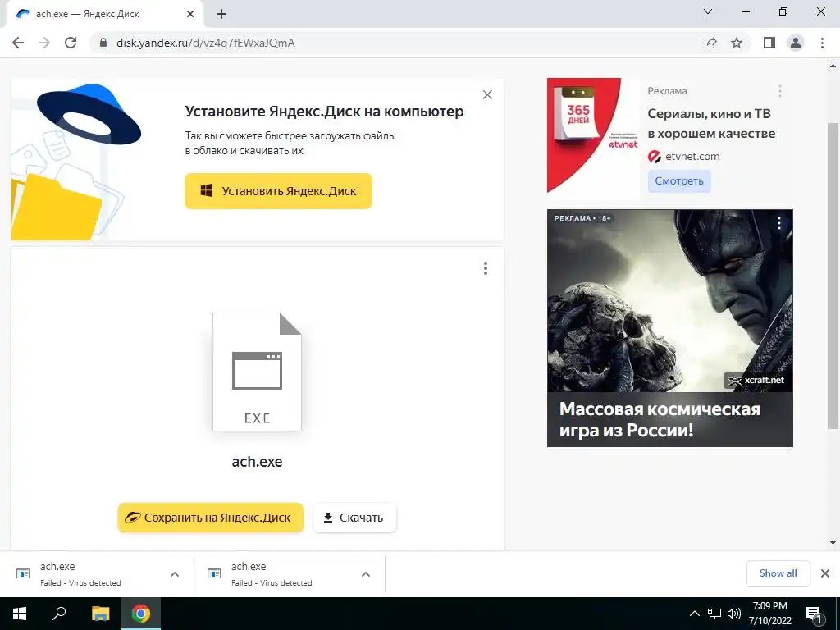Click Массовая космическая игра ad caption

coord(660,419)
